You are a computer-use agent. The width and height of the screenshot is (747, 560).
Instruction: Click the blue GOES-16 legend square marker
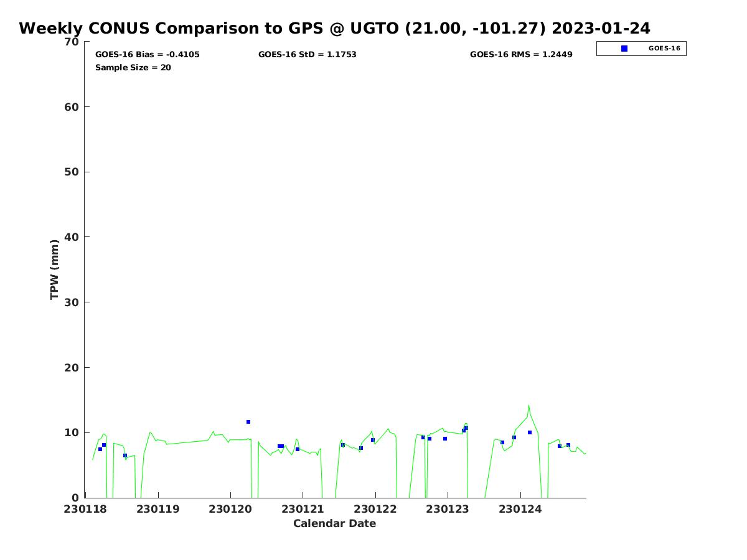(x=624, y=49)
